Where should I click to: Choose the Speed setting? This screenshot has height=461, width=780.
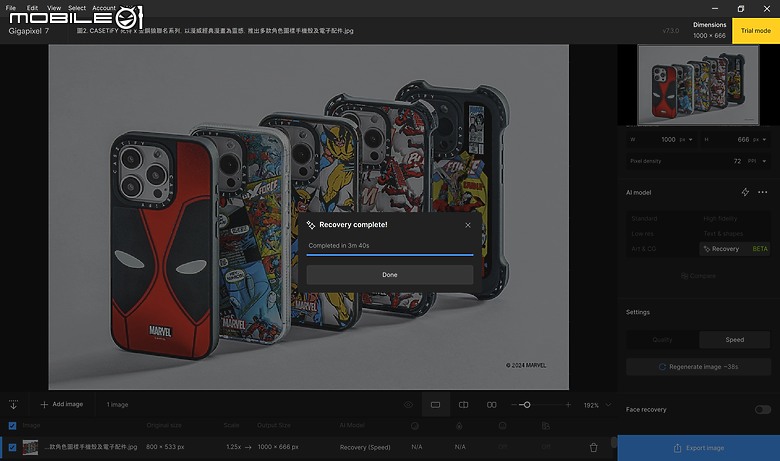click(734, 340)
